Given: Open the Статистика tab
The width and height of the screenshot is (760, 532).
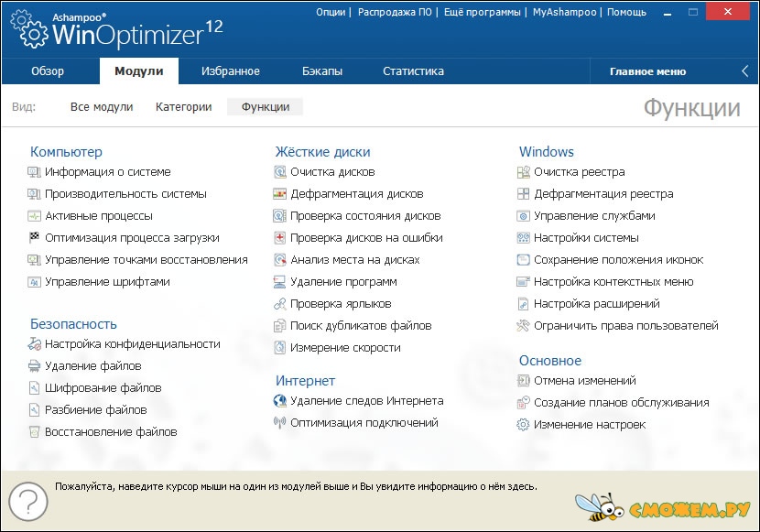Looking at the screenshot, I should click(414, 71).
